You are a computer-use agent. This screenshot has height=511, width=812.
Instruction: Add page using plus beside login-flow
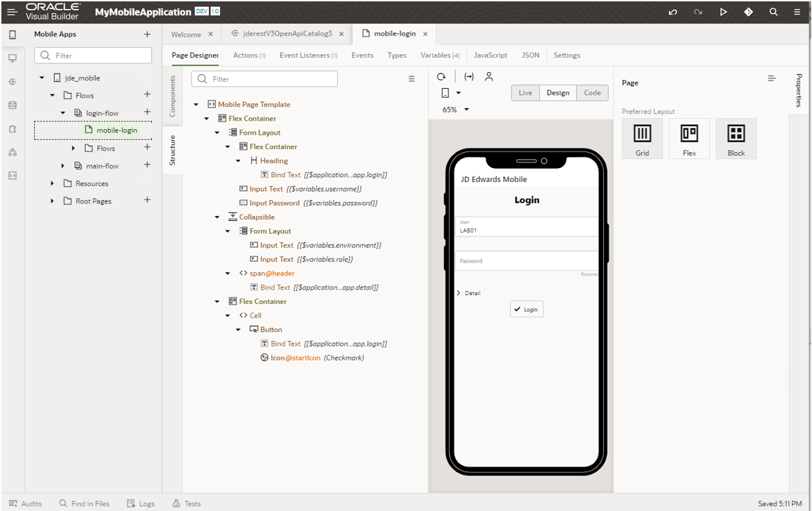147,112
